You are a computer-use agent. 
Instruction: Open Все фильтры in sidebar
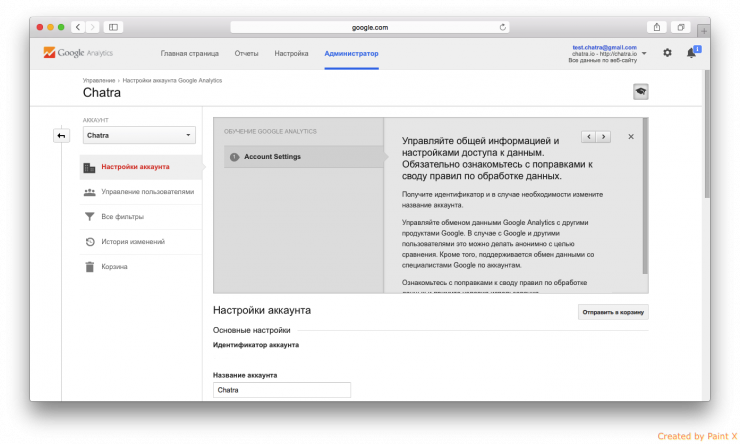141,217
